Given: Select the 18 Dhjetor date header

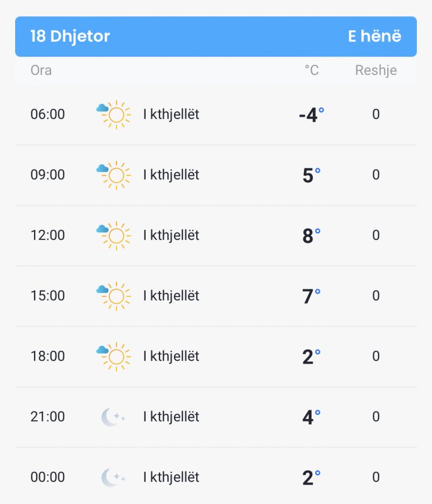Looking at the screenshot, I should click(x=70, y=36).
